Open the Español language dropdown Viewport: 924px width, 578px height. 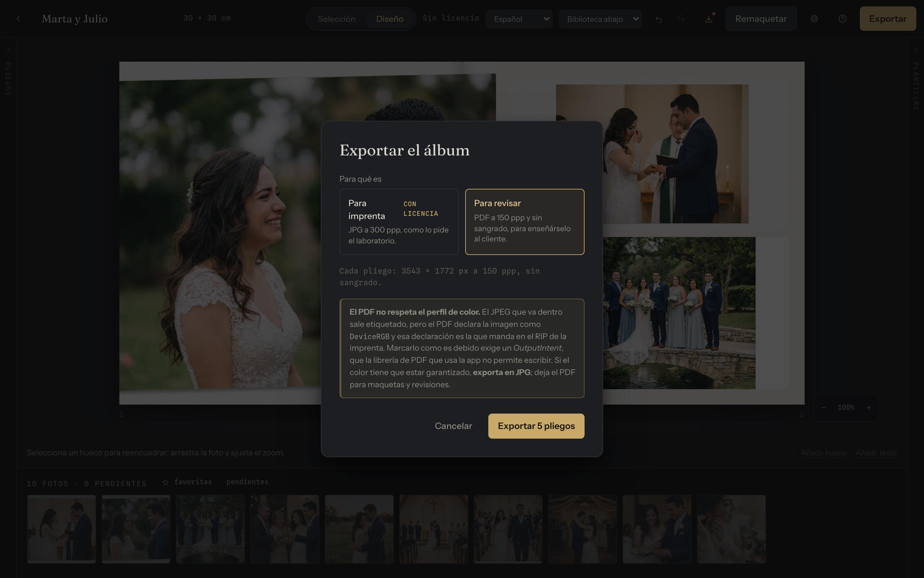pos(519,19)
